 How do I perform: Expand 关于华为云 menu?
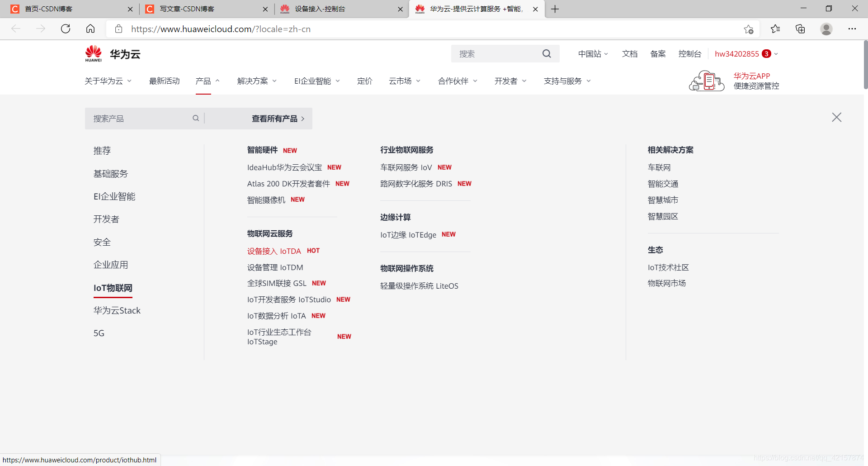[108, 81]
